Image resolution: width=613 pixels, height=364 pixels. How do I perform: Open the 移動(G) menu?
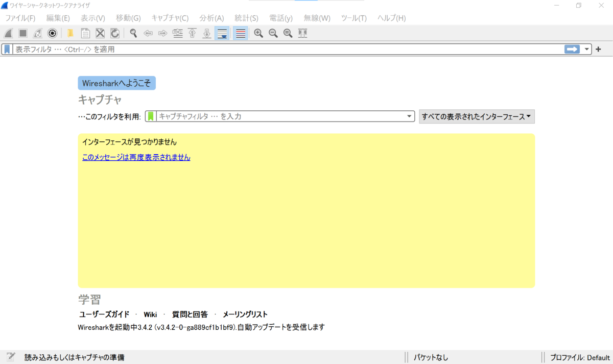(x=128, y=18)
